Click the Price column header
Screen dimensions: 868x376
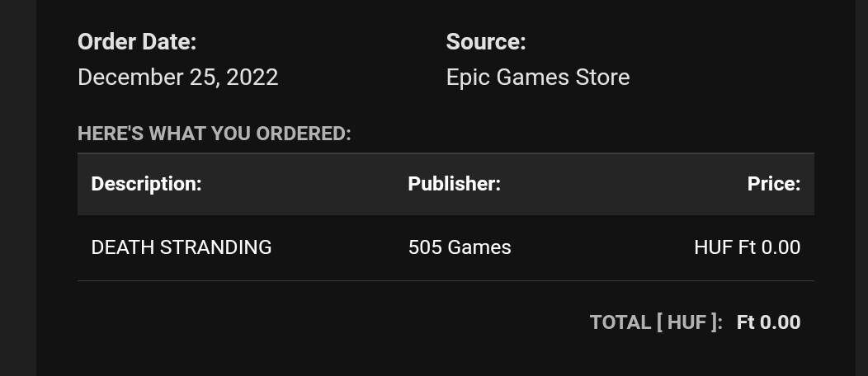click(773, 184)
